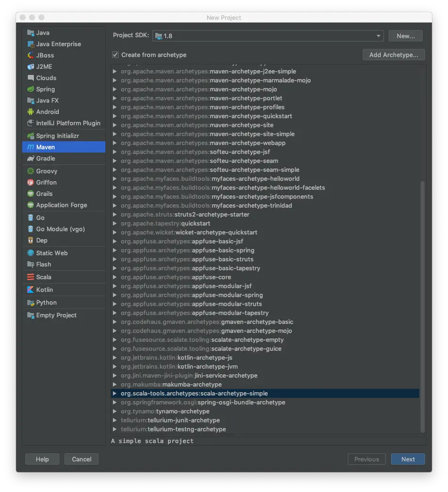Select the Griffon icon
448x492 pixels.
point(31,182)
